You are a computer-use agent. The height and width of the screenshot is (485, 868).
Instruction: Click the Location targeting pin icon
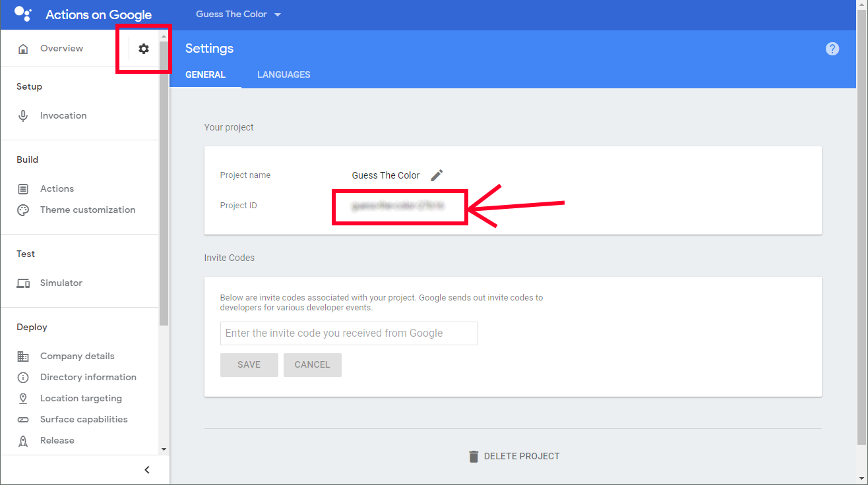pos(23,399)
